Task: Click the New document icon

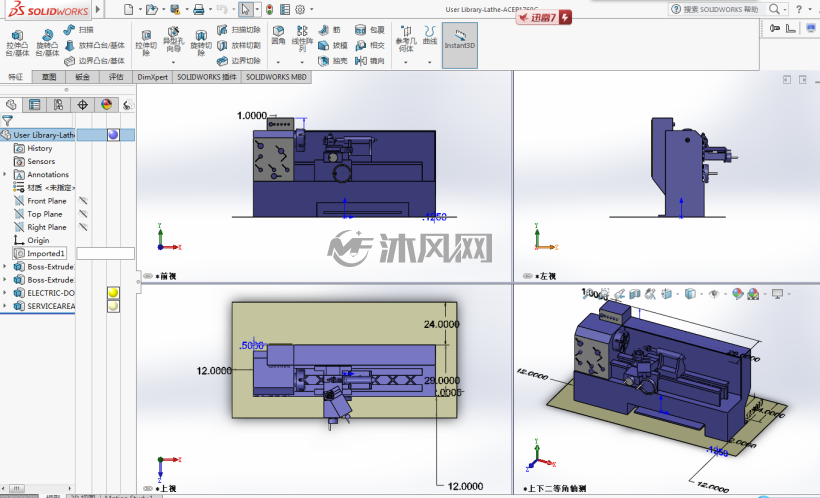Action: [129, 9]
